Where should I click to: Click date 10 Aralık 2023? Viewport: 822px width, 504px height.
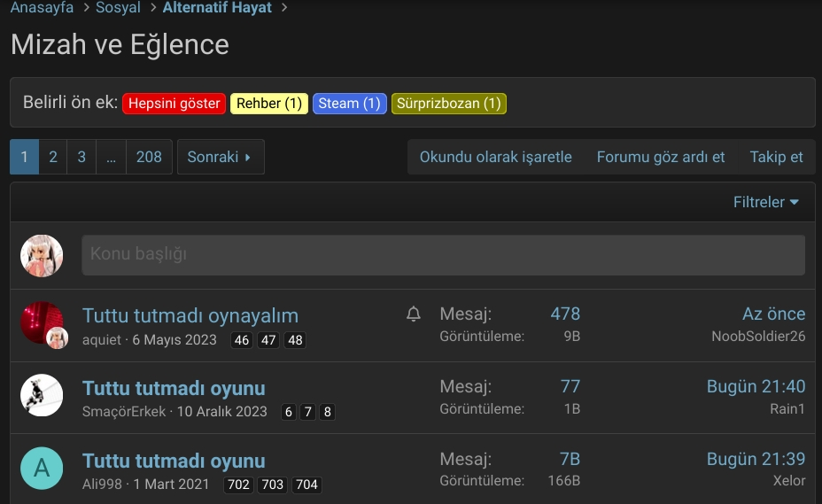point(221,412)
